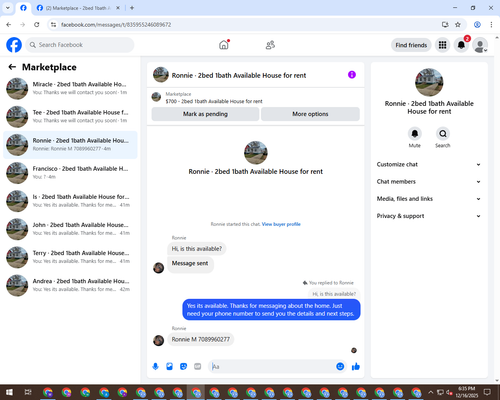Open the Windows Start button

point(9,392)
